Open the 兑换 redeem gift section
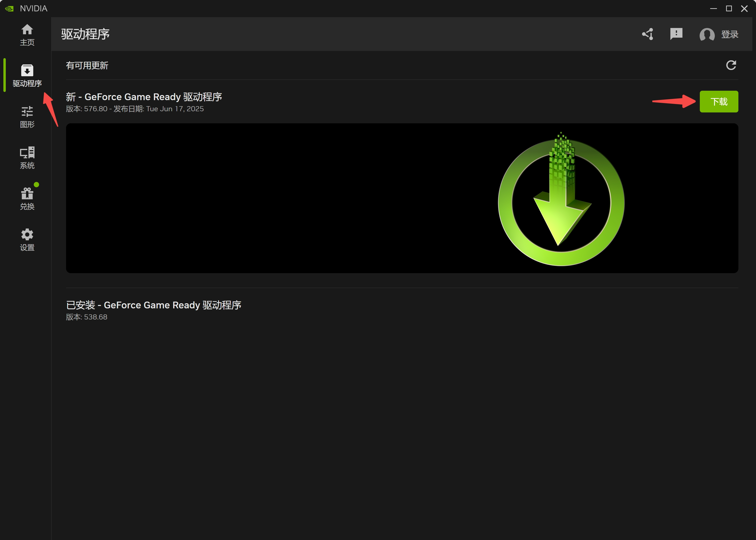This screenshot has height=540, width=756. (27, 199)
